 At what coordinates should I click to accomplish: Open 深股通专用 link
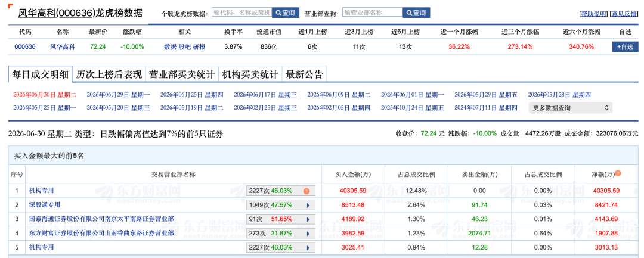tap(44, 205)
